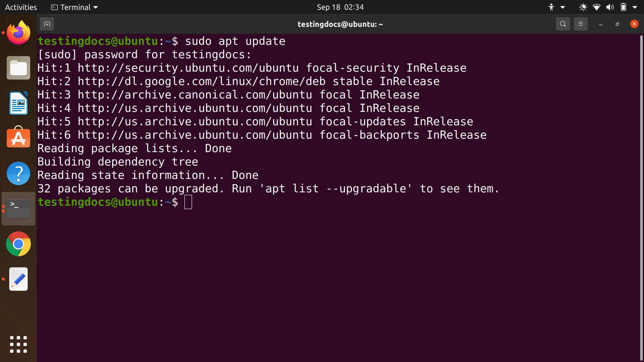Open the Help application from the dock
This screenshot has height=362, width=644.
click(18, 173)
